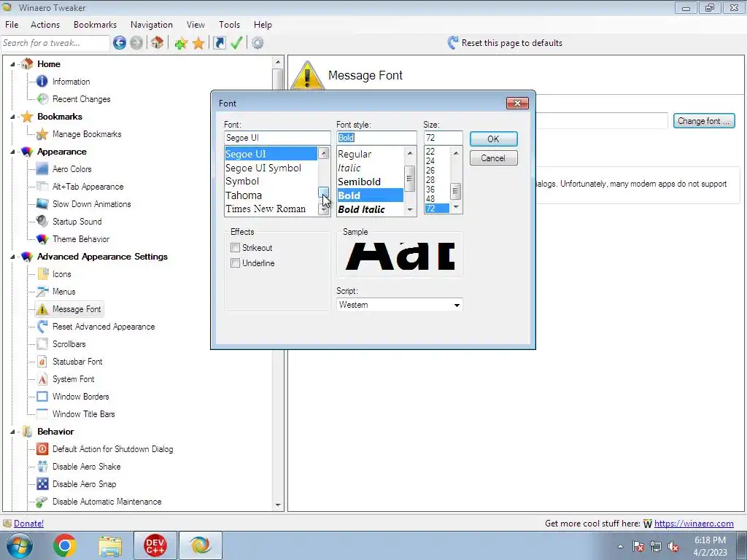747x560 pixels.
Task: Click font list scroll up arrow
Action: [x=323, y=153]
